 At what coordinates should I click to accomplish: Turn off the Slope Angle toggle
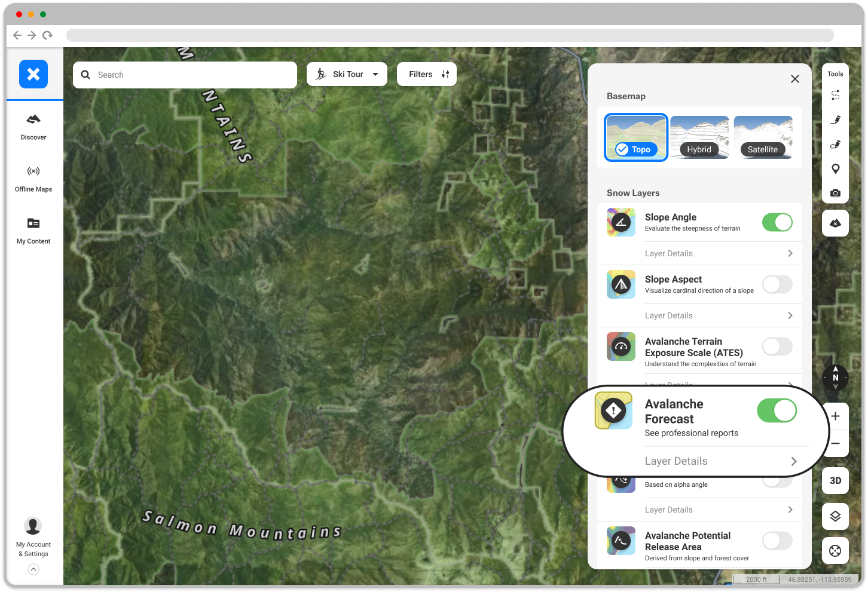[777, 222]
